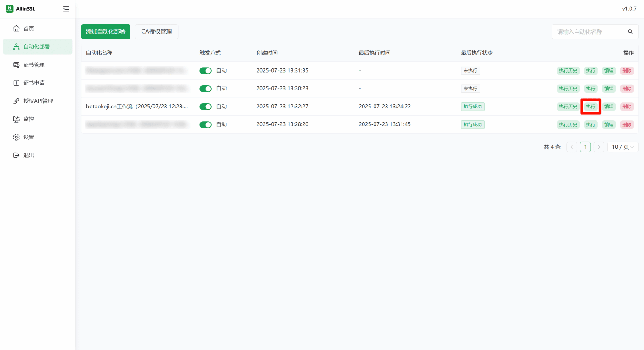Open the 首页 home page from sidebar
The width and height of the screenshot is (644, 350).
coord(28,28)
